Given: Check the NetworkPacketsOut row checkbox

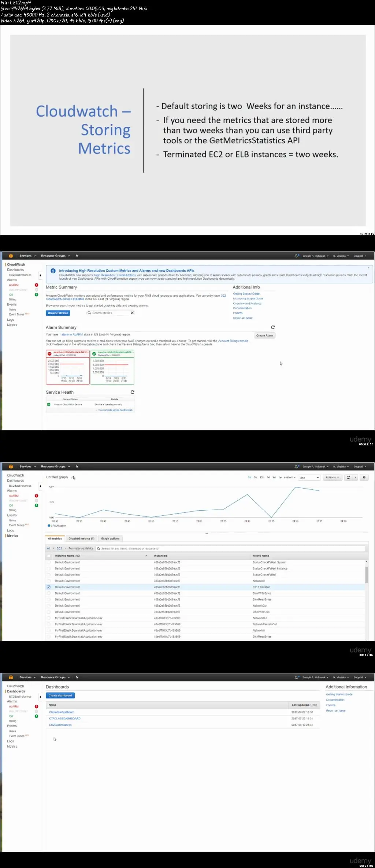Looking at the screenshot, I should [49, 624].
